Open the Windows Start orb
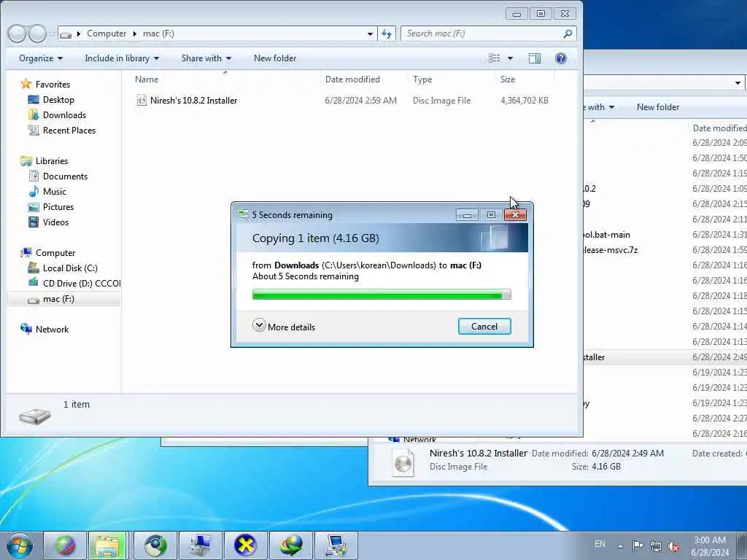The height and width of the screenshot is (560, 747). coord(20,545)
